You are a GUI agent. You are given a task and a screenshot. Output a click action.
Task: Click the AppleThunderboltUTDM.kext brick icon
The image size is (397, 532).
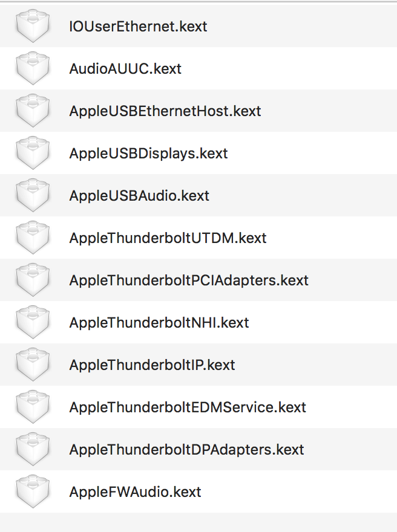click(33, 238)
